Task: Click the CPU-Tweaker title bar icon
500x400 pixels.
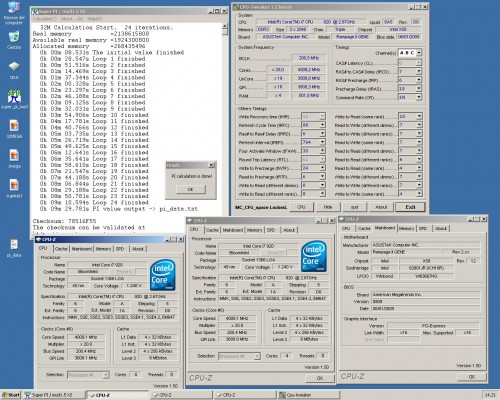Action: point(236,7)
